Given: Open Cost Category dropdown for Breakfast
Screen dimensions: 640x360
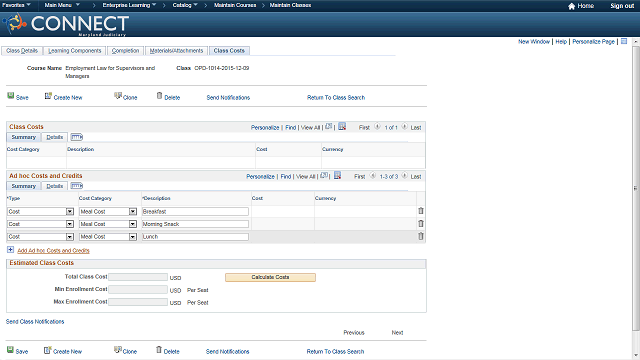Looking at the screenshot, I should (x=133, y=211).
